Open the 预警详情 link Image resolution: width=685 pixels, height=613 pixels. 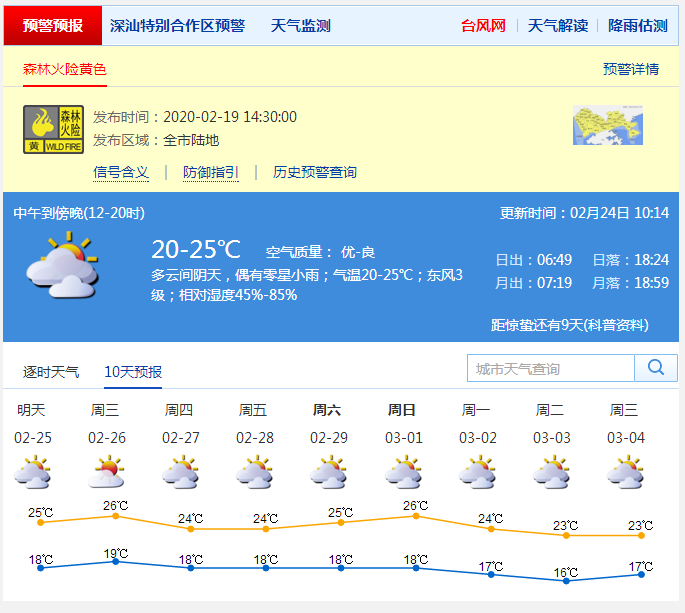pyautogui.click(x=631, y=69)
